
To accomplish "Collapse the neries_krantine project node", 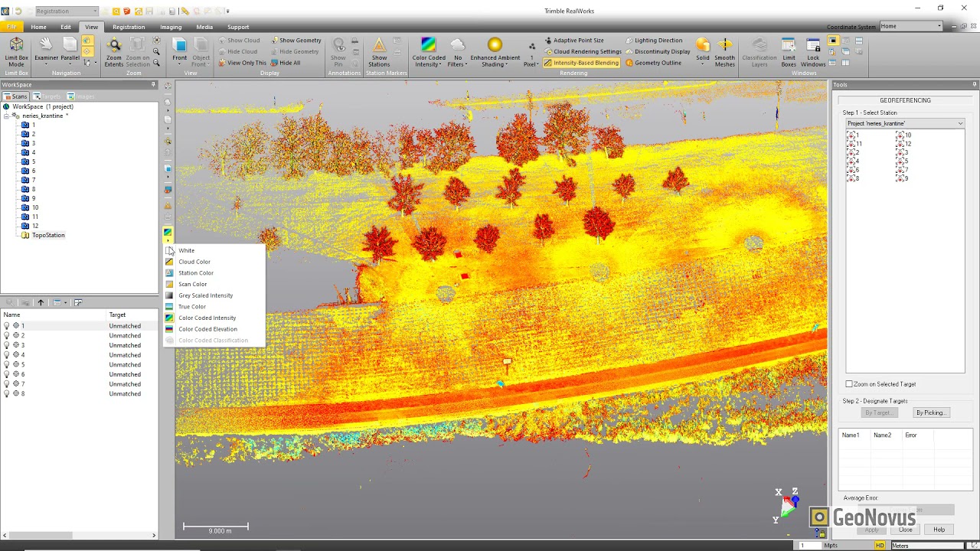I will point(7,116).
